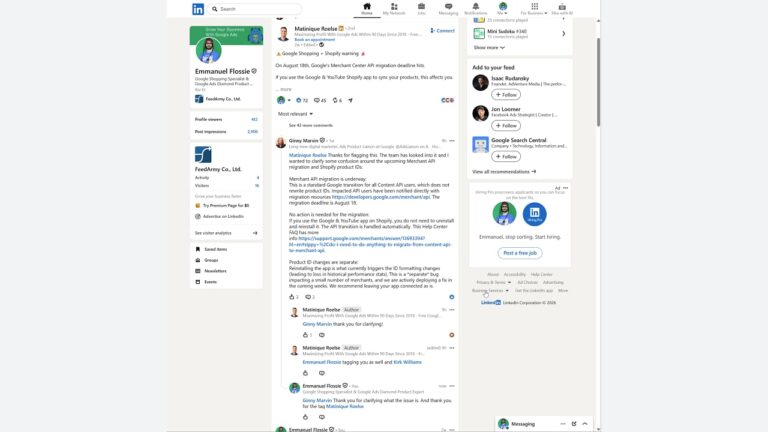Open the Jobs tab

click(x=421, y=9)
